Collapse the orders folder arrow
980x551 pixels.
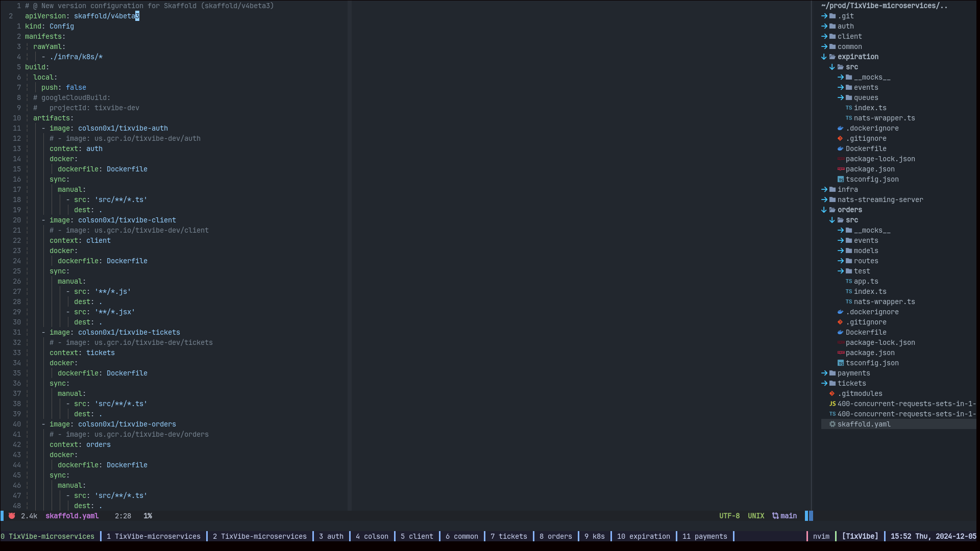(824, 210)
